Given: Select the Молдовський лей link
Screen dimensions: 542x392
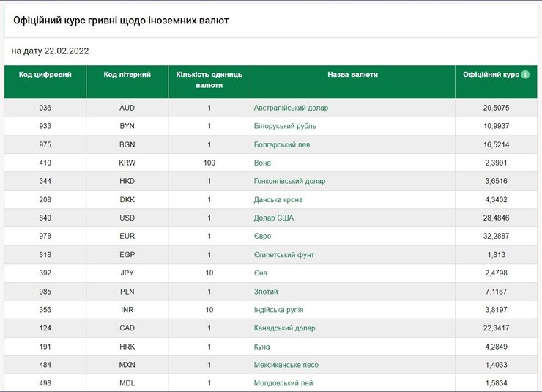Looking at the screenshot, I should click(x=283, y=383).
